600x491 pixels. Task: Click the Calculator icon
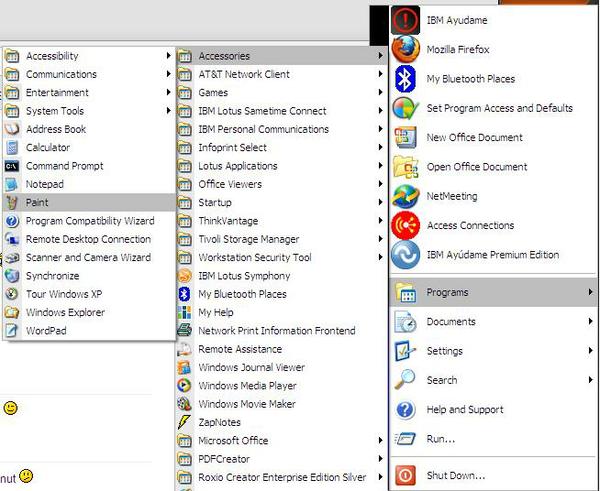click(x=12, y=147)
